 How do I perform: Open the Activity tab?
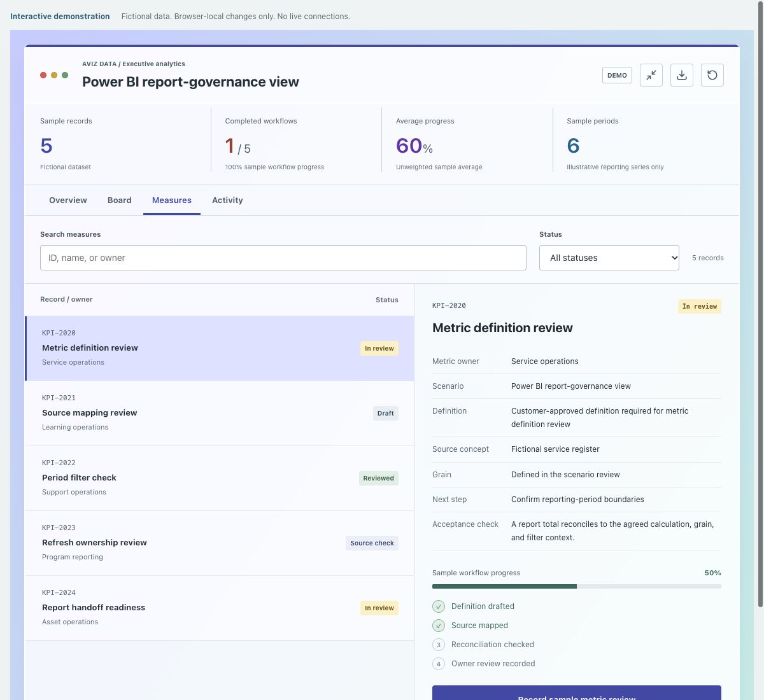point(227,200)
